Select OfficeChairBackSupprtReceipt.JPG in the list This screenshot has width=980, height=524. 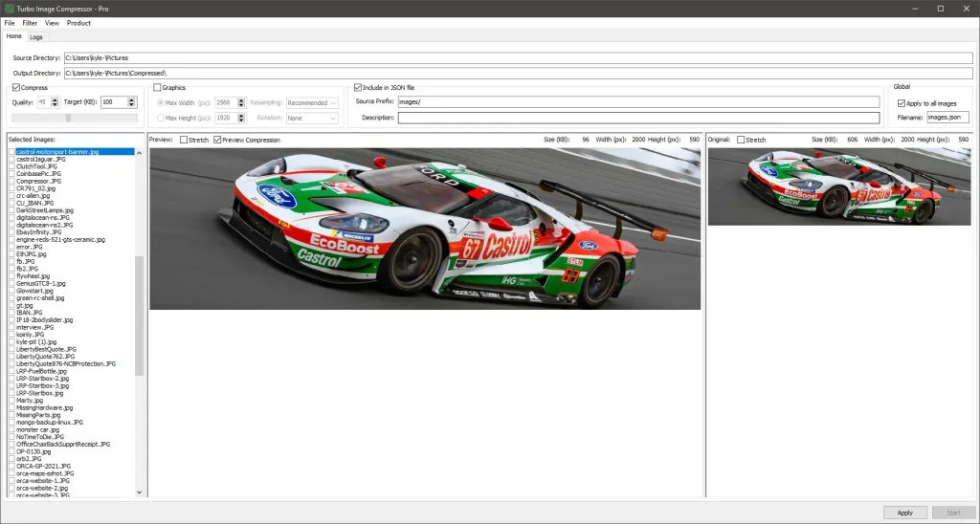coord(63,444)
